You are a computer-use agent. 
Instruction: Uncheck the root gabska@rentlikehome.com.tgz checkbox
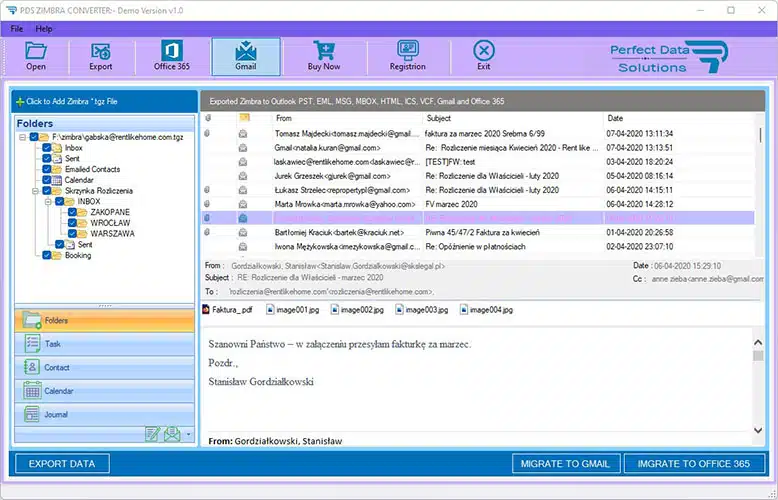(x=34, y=137)
